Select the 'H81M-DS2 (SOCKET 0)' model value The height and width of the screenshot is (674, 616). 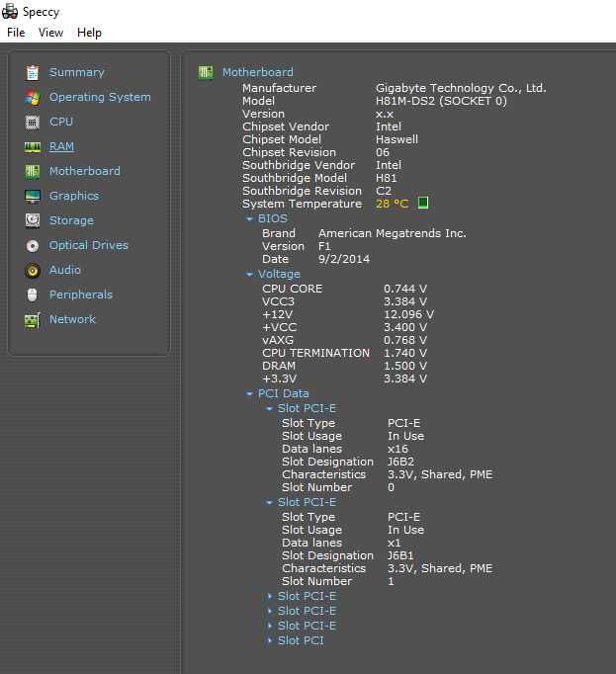point(441,101)
